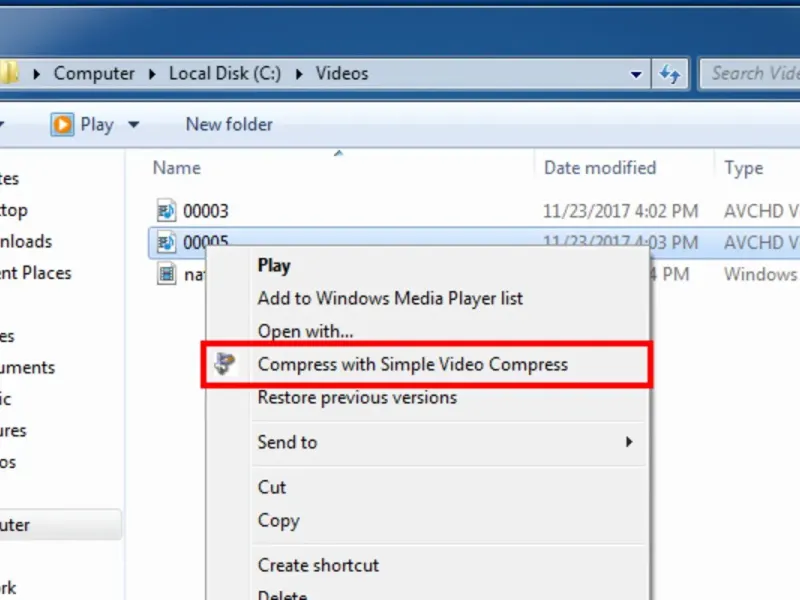Select the file named 00003
Screen dimensions: 800x600
coord(206,211)
